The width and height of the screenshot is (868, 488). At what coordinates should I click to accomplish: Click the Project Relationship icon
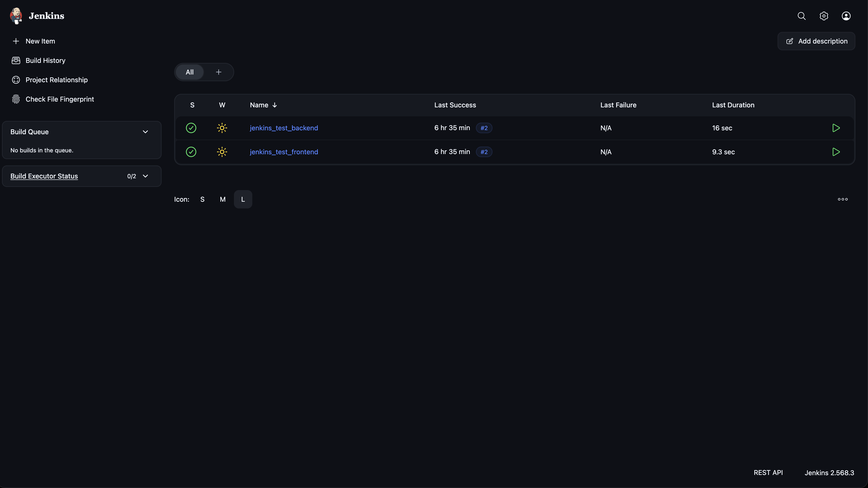pos(16,80)
